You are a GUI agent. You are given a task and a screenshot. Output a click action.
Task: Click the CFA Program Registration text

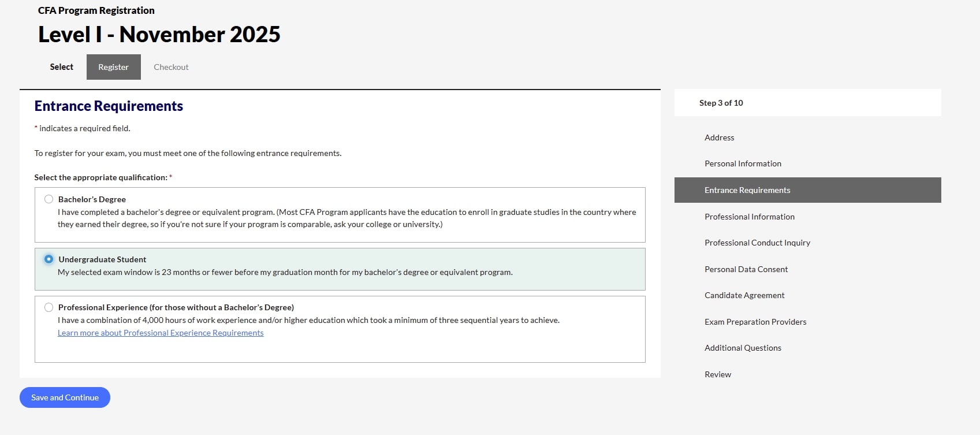(96, 10)
